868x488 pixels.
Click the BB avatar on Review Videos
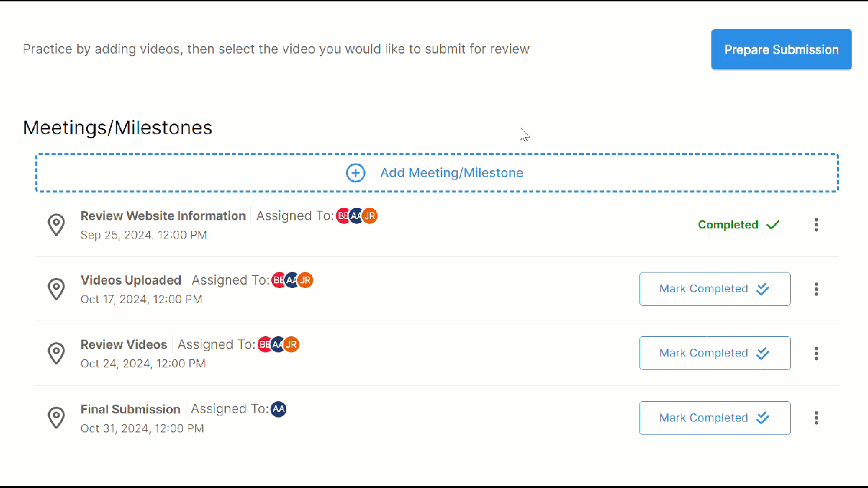[x=265, y=344]
